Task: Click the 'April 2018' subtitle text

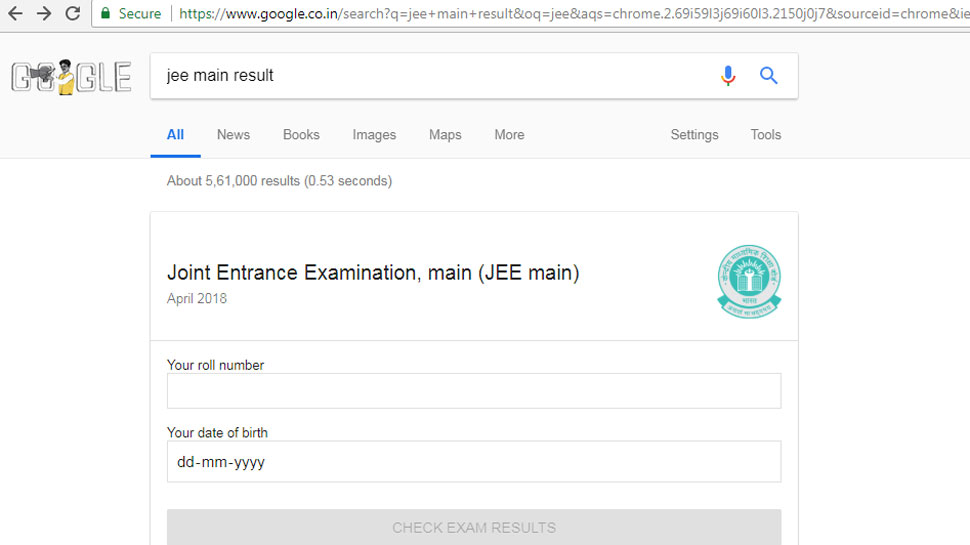Action: coord(197,298)
